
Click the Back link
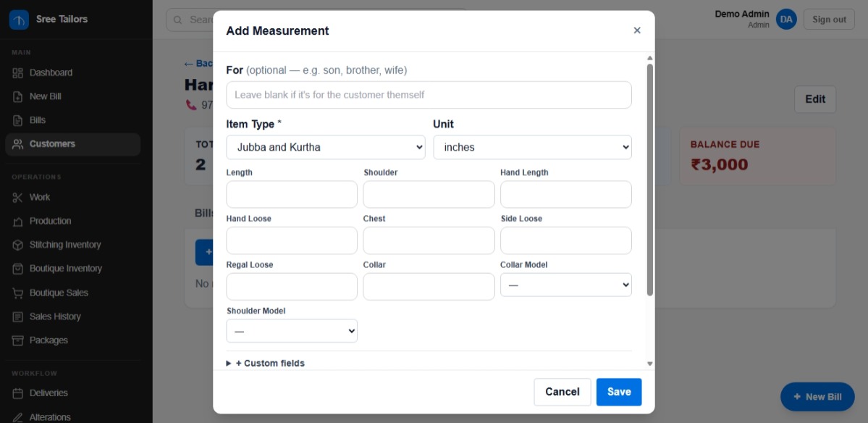pos(198,64)
